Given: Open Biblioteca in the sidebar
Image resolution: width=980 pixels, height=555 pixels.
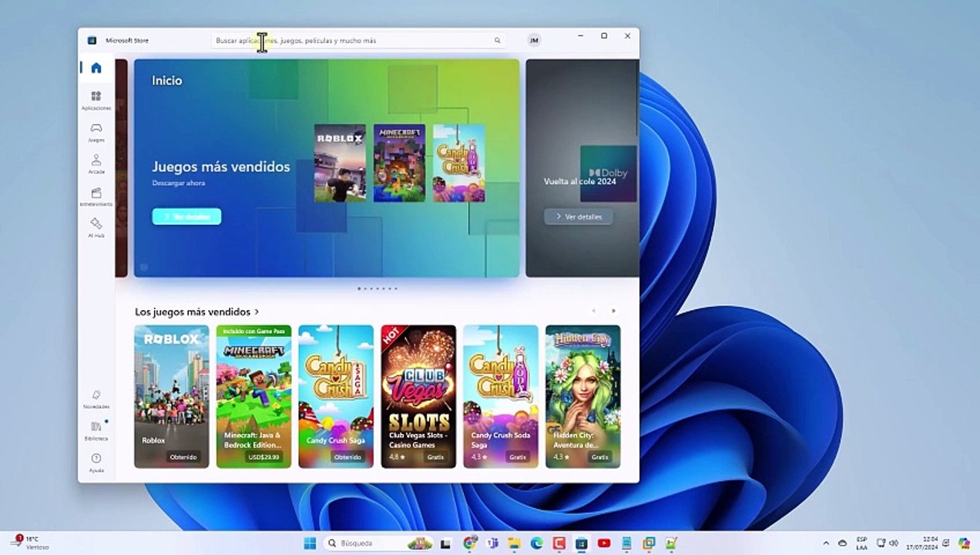Looking at the screenshot, I should 96,430.
